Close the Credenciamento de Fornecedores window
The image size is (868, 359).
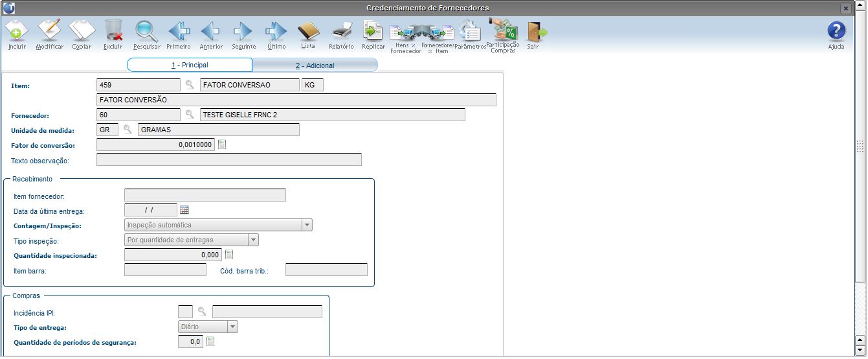pyautogui.click(x=845, y=8)
